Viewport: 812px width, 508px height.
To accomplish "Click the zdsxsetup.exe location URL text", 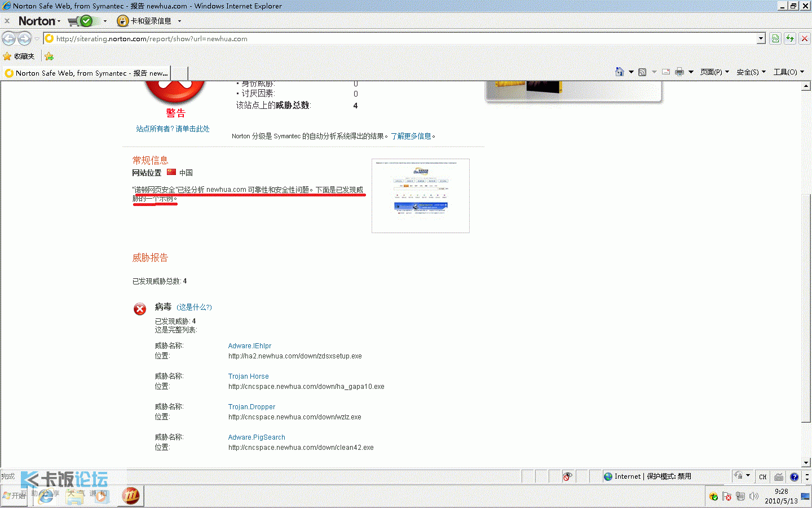I will pyautogui.click(x=295, y=356).
